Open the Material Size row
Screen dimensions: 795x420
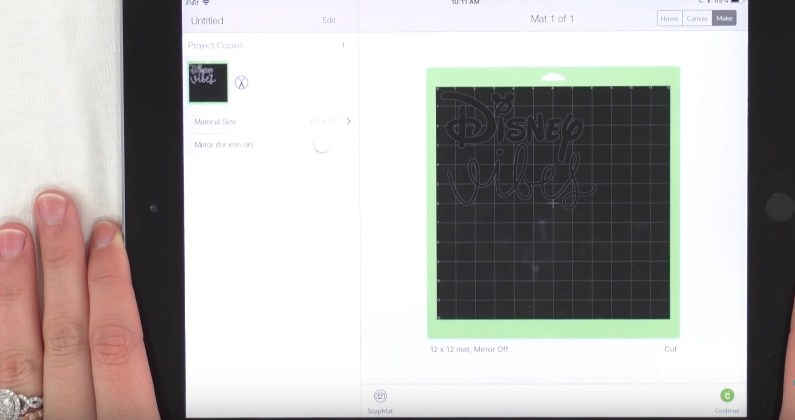point(271,122)
